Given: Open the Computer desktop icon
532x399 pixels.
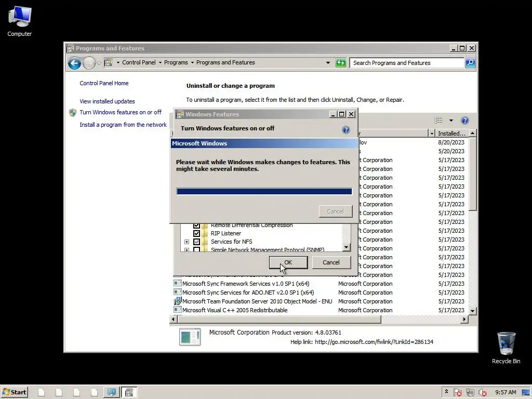Looking at the screenshot, I should (20, 21).
